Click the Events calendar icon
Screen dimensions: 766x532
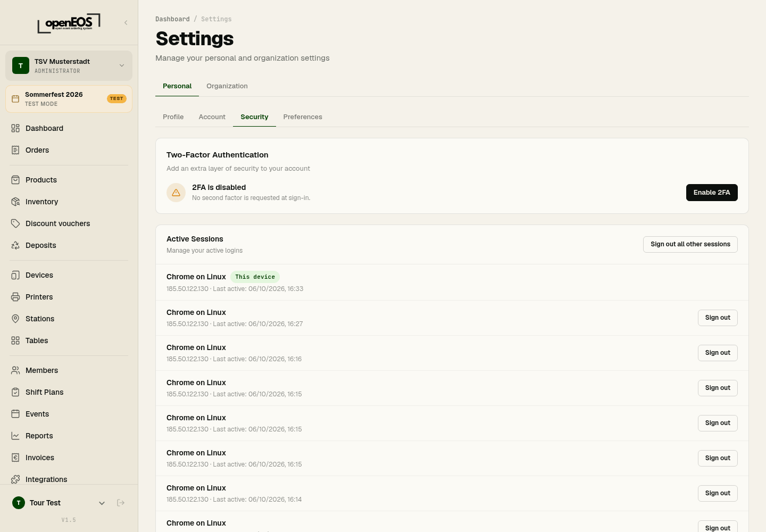coord(15,414)
